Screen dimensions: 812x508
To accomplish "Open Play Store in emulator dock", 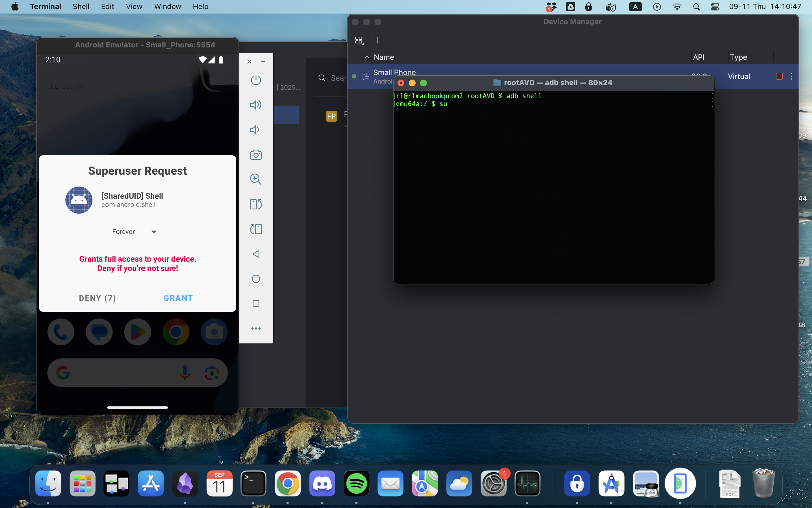I will click(138, 332).
